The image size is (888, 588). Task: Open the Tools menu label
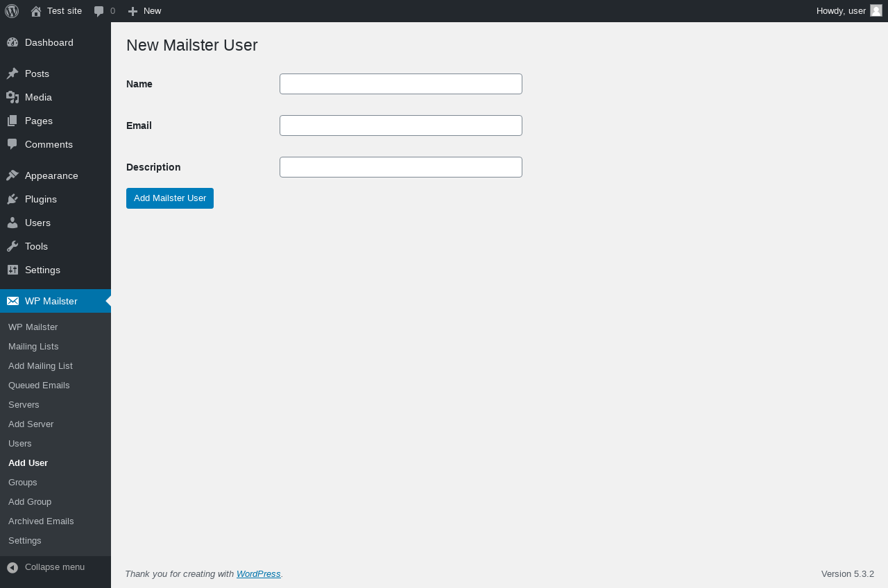36,246
